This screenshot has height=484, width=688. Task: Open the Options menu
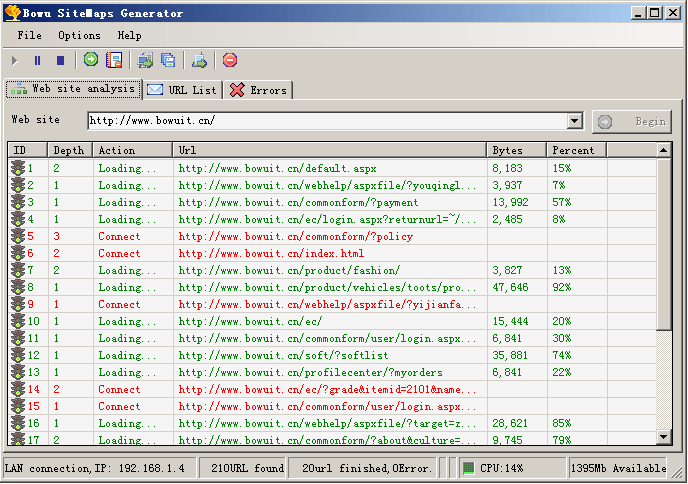(79, 36)
